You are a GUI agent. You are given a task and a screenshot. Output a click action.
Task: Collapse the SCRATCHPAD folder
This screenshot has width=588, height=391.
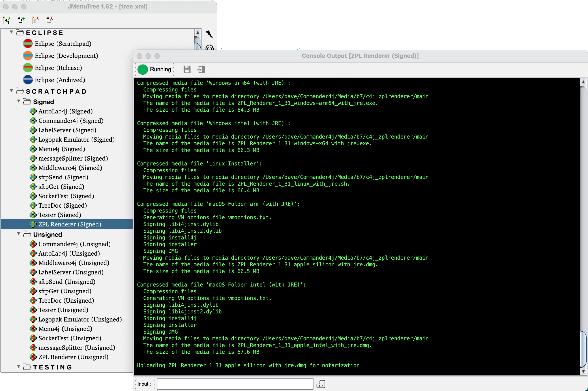pos(11,91)
